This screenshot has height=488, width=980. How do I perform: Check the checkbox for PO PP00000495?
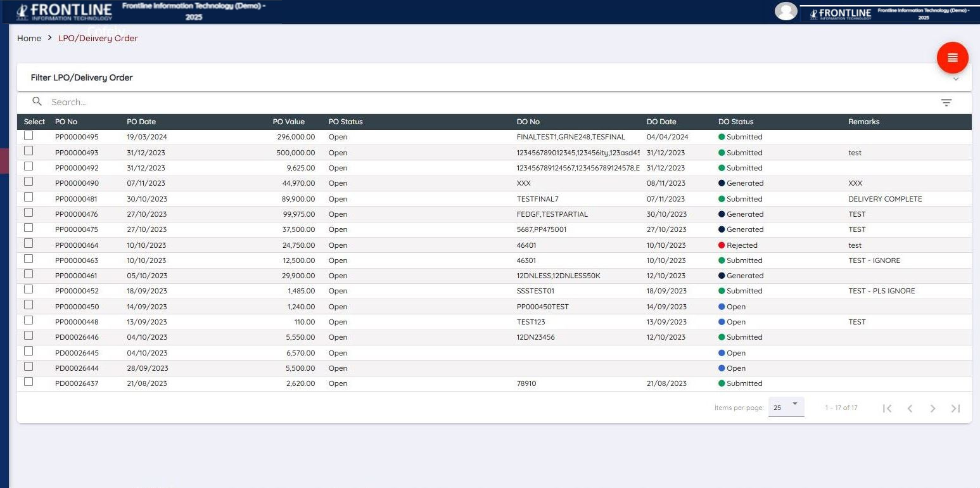(x=28, y=135)
